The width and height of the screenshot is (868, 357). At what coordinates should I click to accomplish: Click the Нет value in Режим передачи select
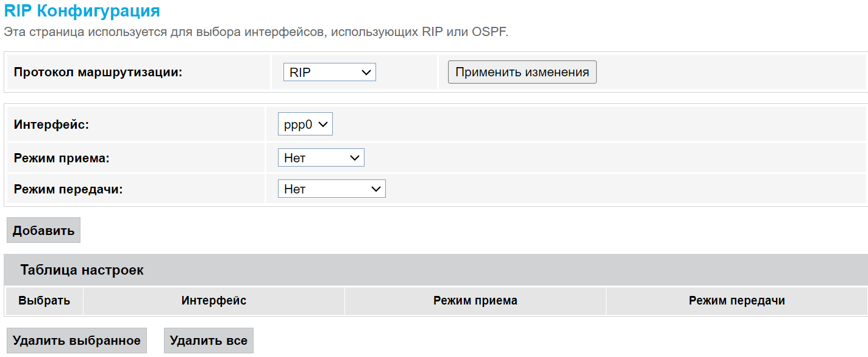pyautogui.click(x=295, y=189)
